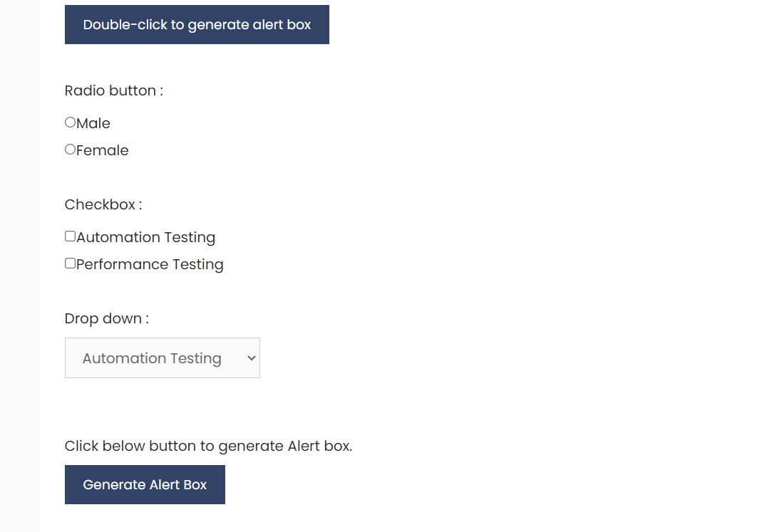Open the Automation Testing drop-down list
The width and height of the screenshot is (772, 532).
pos(162,358)
